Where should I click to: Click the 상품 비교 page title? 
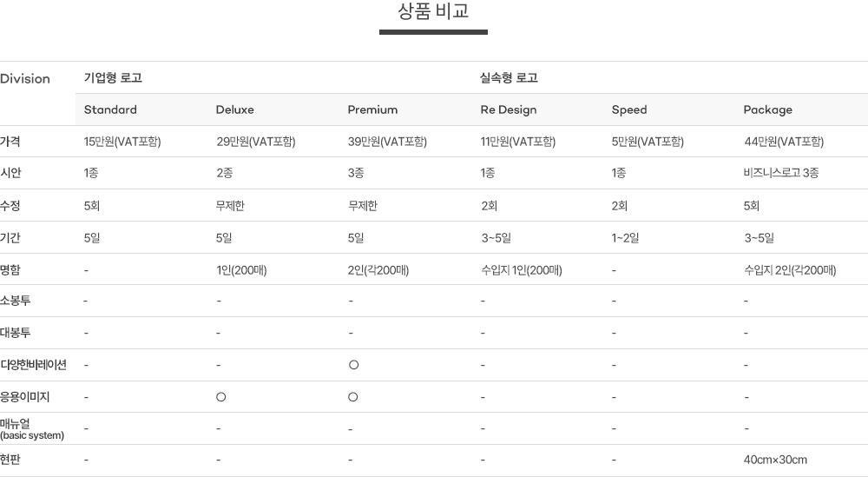point(433,12)
